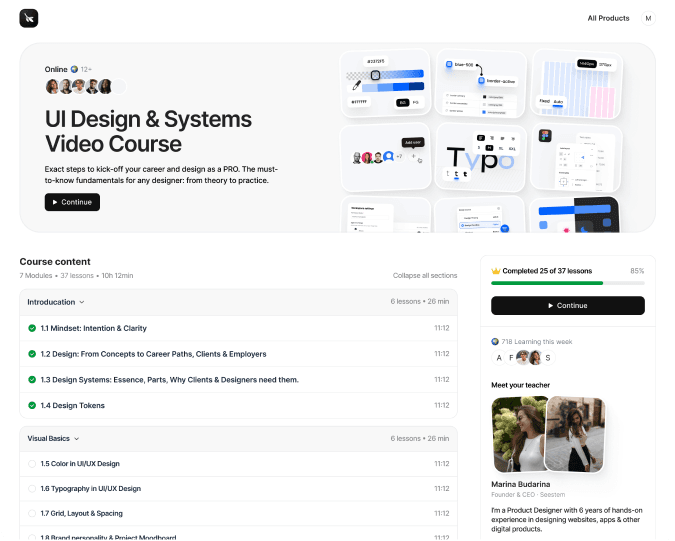This screenshot has height=541, width=675.
Task: Toggle completion check for 1.4 Design Tokens
Action: tap(32, 405)
